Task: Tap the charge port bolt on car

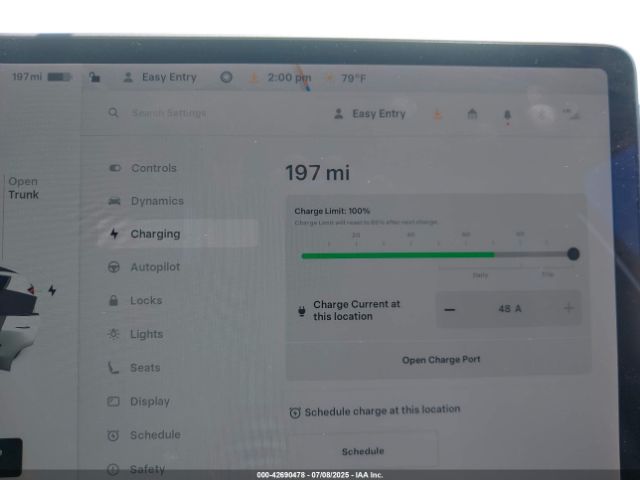Action: tap(52, 291)
